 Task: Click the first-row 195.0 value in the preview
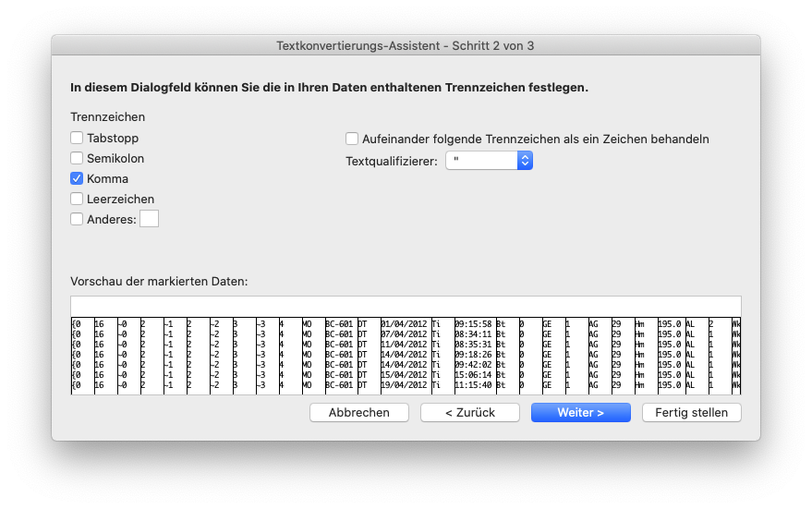[669, 324]
